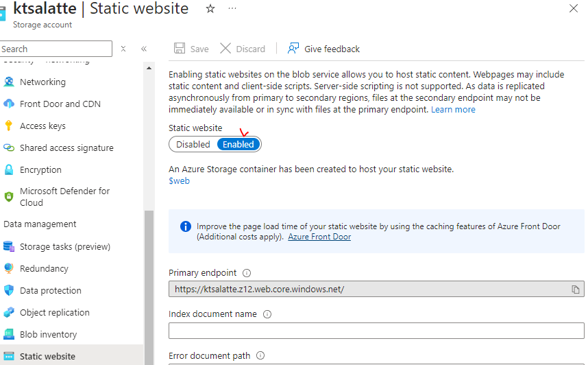Click info icon next to Primary endpoint
This screenshot has width=588, height=365.
coord(247,273)
